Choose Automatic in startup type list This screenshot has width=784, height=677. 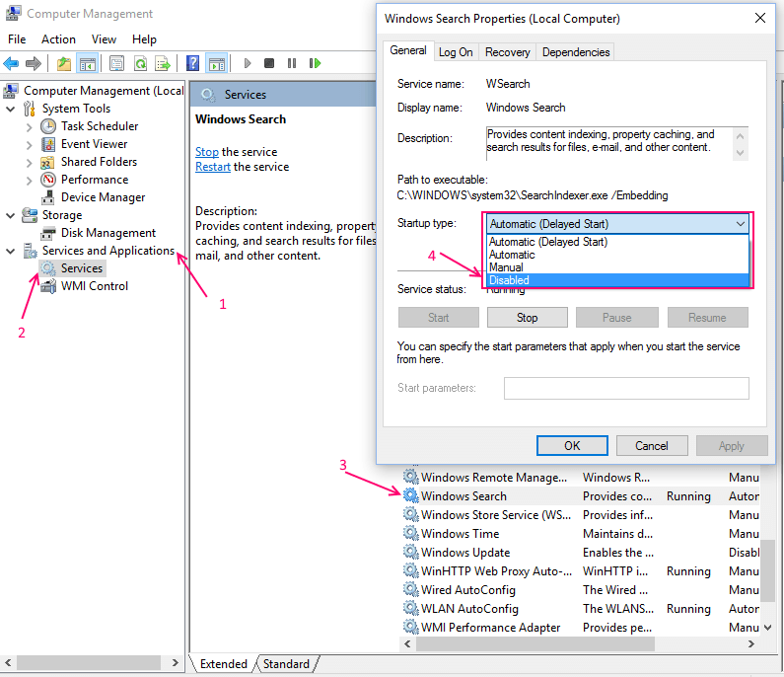(617, 255)
